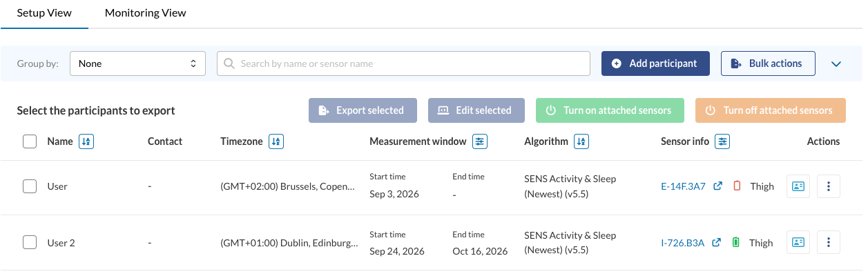
Task: Expand options chevron beside Bulk actions
Action: tap(836, 63)
